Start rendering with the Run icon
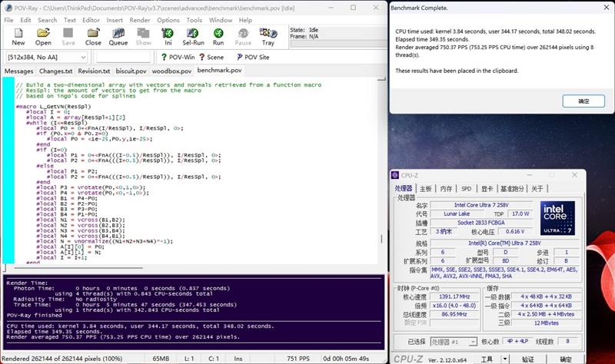 [x=218, y=36]
